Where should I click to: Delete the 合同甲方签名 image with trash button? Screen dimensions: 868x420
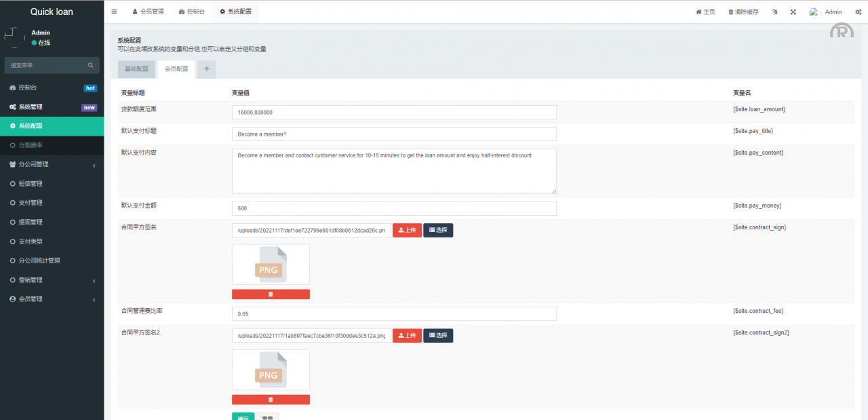click(271, 294)
